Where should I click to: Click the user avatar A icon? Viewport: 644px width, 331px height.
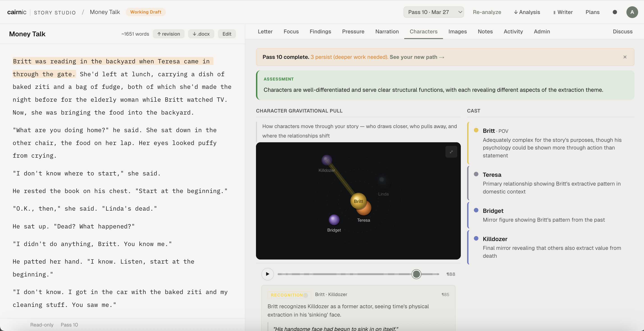point(632,12)
